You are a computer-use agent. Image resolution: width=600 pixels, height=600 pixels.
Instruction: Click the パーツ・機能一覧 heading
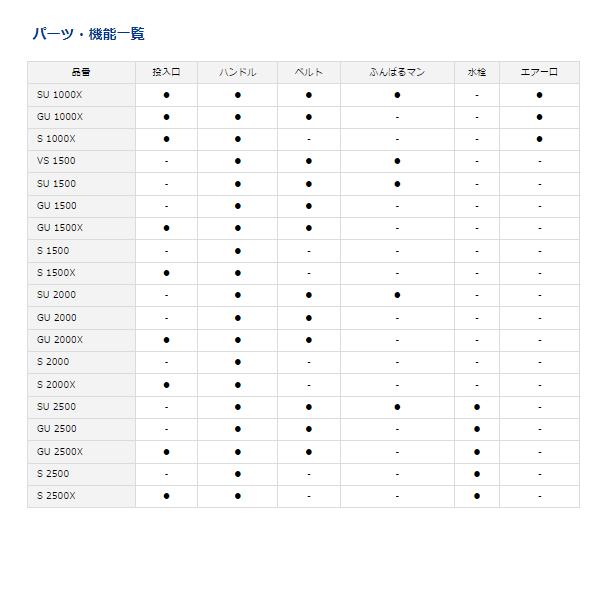(88, 34)
